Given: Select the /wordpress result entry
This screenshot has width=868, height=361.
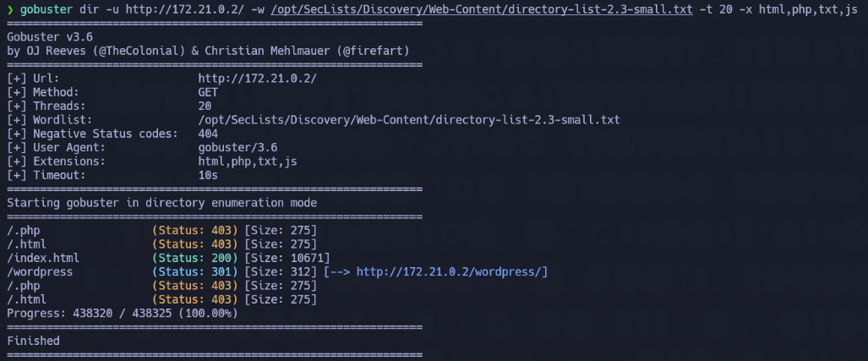Looking at the screenshot, I should 40,272.
